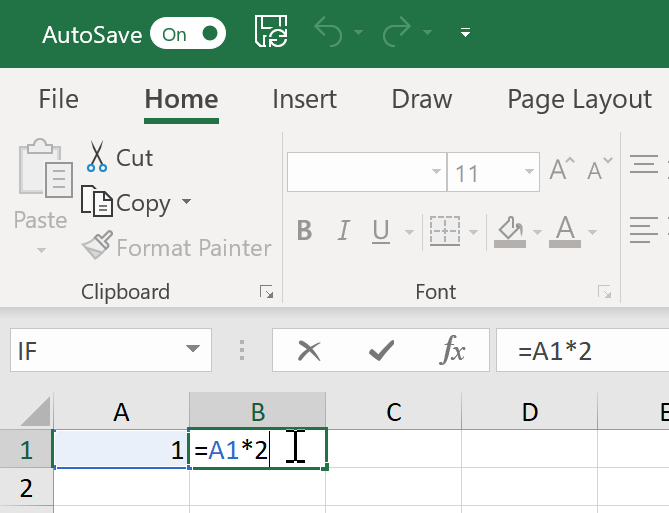Switch to the Insert tab
669x513 pixels.
click(x=304, y=99)
